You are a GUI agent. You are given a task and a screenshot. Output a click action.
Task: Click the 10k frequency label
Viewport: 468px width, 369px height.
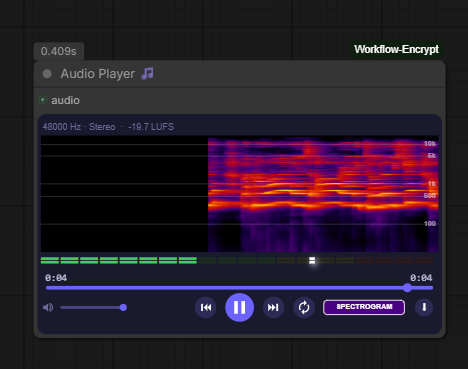(430, 144)
